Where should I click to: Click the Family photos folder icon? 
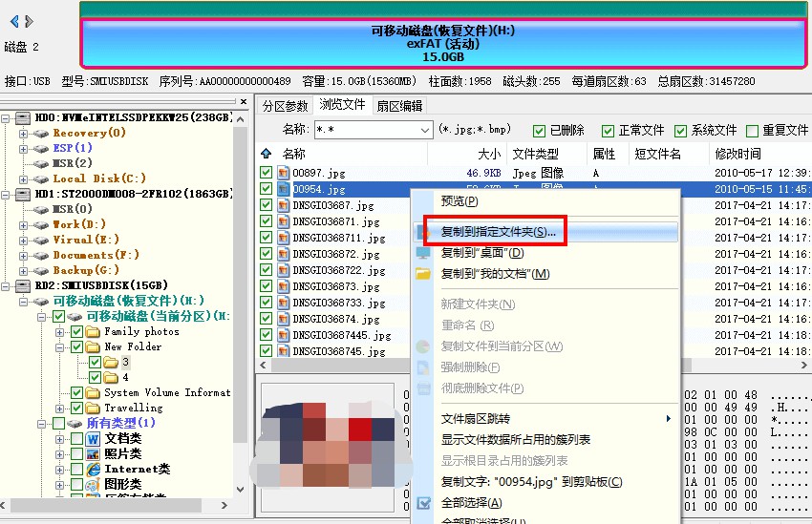(93, 332)
